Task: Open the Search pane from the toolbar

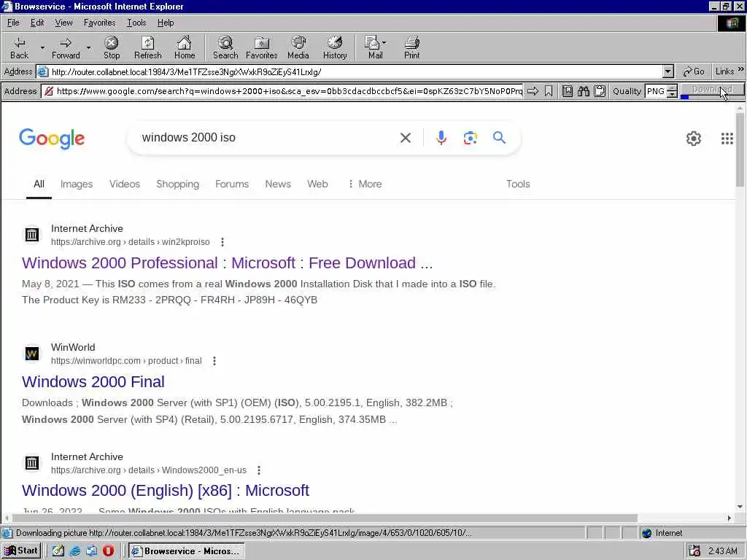Action: point(225,47)
